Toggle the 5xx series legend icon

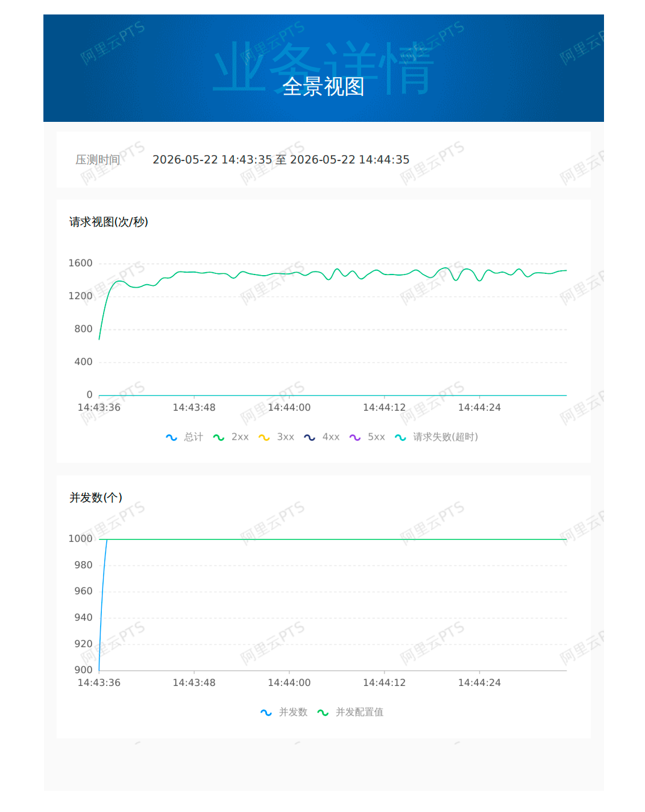click(355, 437)
